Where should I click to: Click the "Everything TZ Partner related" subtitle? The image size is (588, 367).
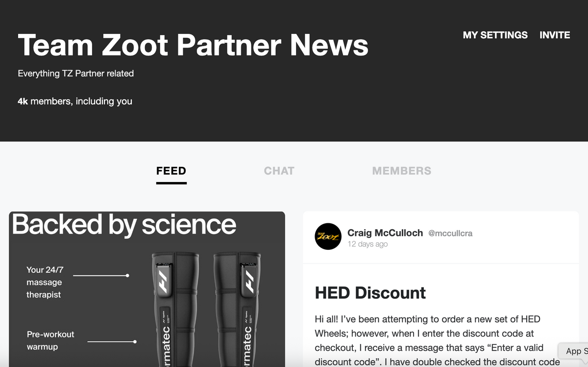point(75,74)
